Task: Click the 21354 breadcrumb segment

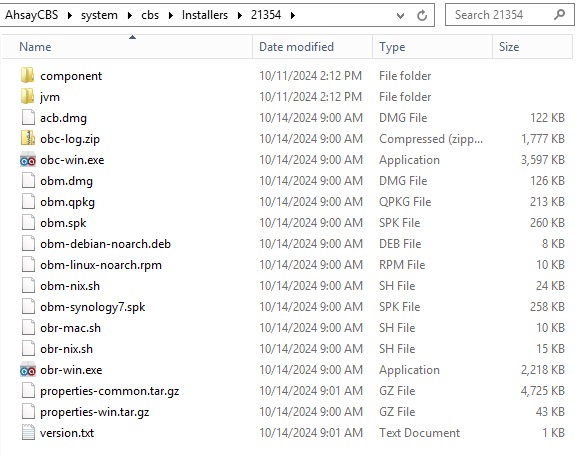Action: pos(266,15)
